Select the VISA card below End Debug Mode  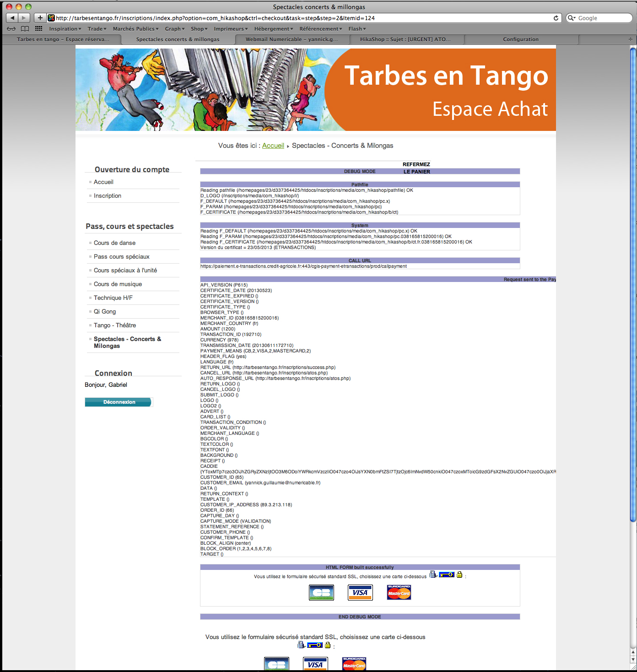(315, 664)
